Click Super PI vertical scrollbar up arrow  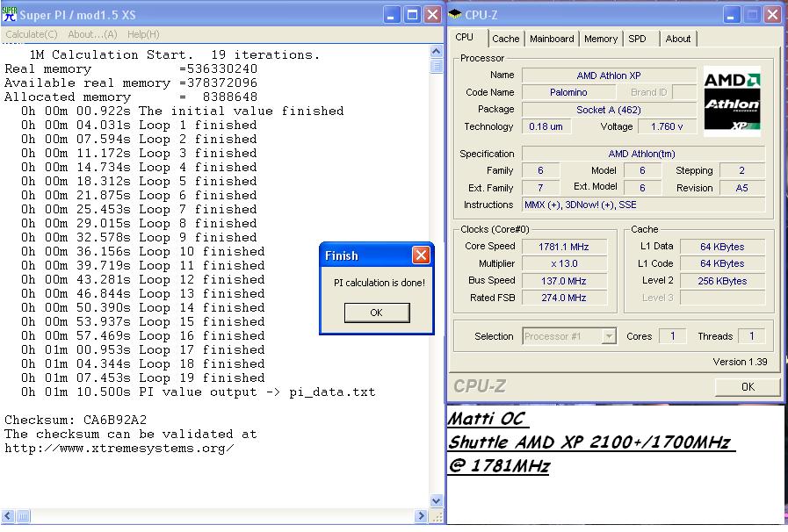pyautogui.click(x=437, y=51)
